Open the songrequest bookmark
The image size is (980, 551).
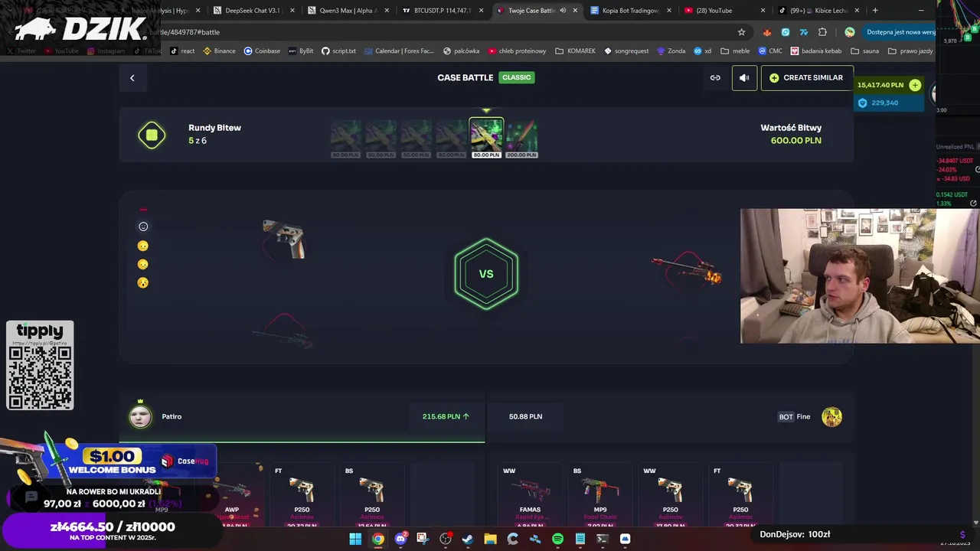click(x=626, y=51)
